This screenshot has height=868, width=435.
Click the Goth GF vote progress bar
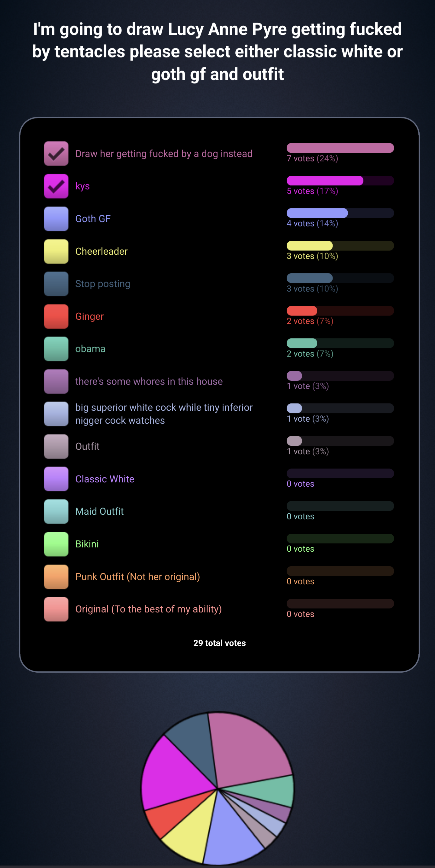coord(340,213)
